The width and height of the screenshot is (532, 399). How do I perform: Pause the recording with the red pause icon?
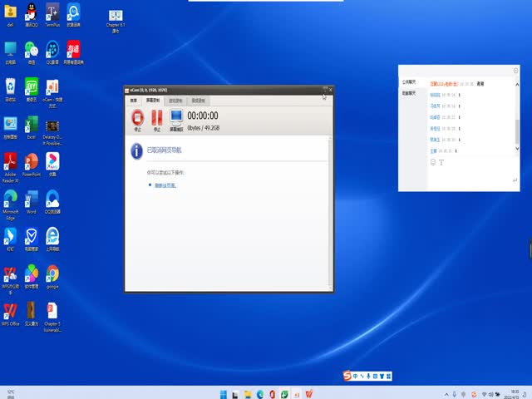pyautogui.click(x=156, y=118)
